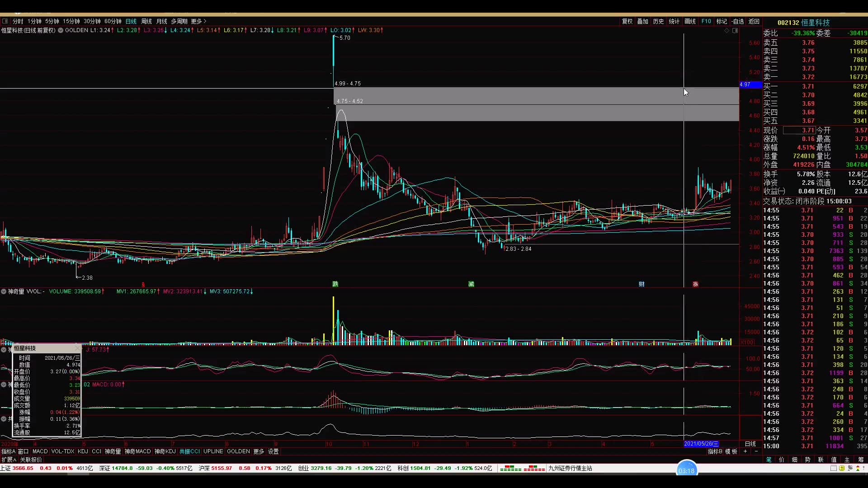Image resolution: width=868 pixels, height=488 pixels.
Task: Toggle 指标B indicator group
Action: pyautogui.click(x=715, y=451)
